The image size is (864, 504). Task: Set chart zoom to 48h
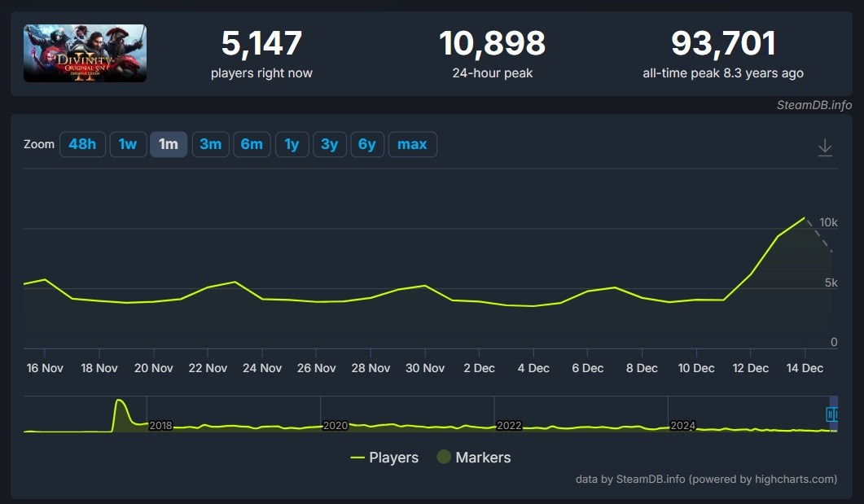(82, 144)
